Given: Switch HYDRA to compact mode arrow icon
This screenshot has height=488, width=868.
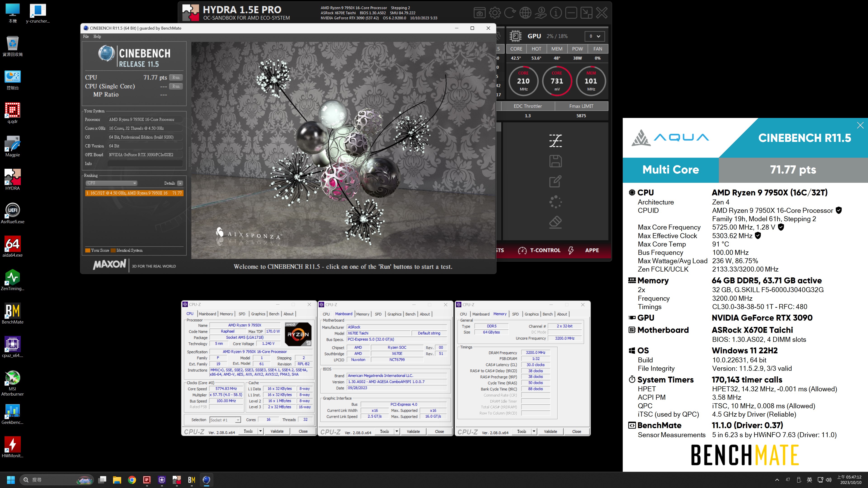Looking at the screenshot, I should coord(586,13).
